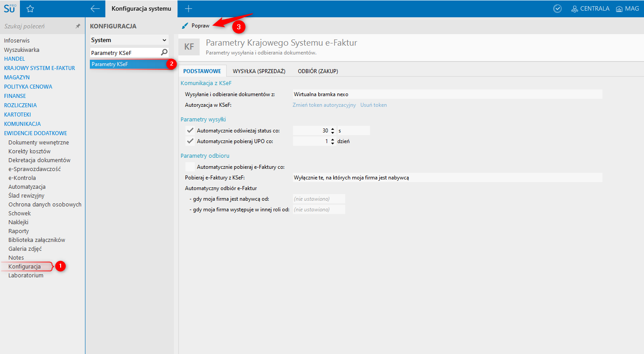This screenshot has width=644, height=354.
Task: Click the Popraw brush icon
Action: coord(185,26)
